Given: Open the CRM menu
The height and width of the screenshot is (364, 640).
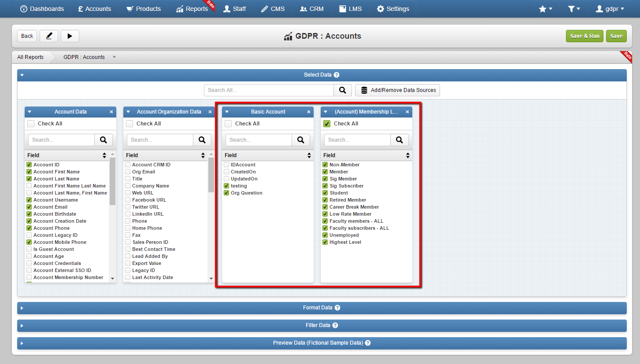Looking at the screenshot, I should click(311, 9).
